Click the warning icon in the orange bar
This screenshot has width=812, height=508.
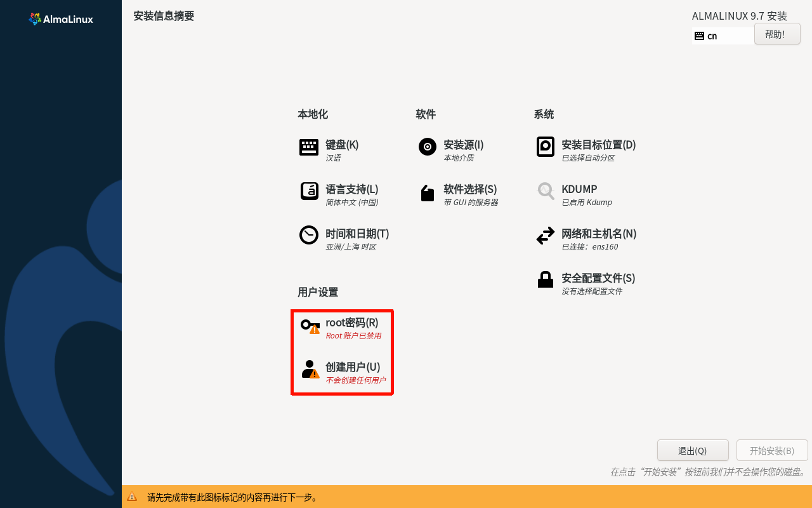pos(132,497)
